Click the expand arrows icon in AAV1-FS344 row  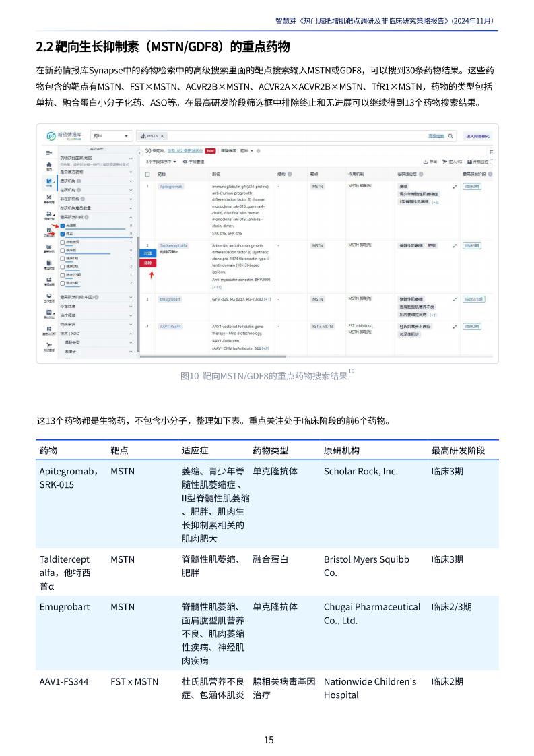[x=455, y=327]
